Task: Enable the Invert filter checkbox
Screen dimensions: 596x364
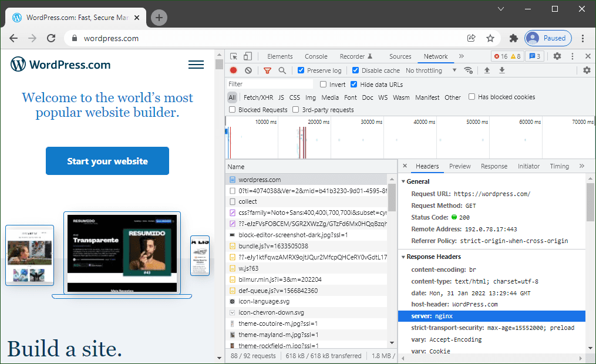Action: click(323, 85)
